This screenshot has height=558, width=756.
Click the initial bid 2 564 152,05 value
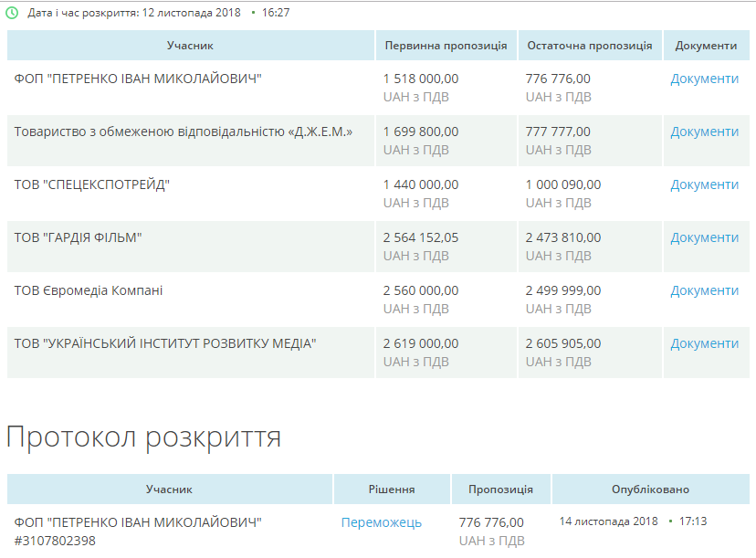(421, 237)
